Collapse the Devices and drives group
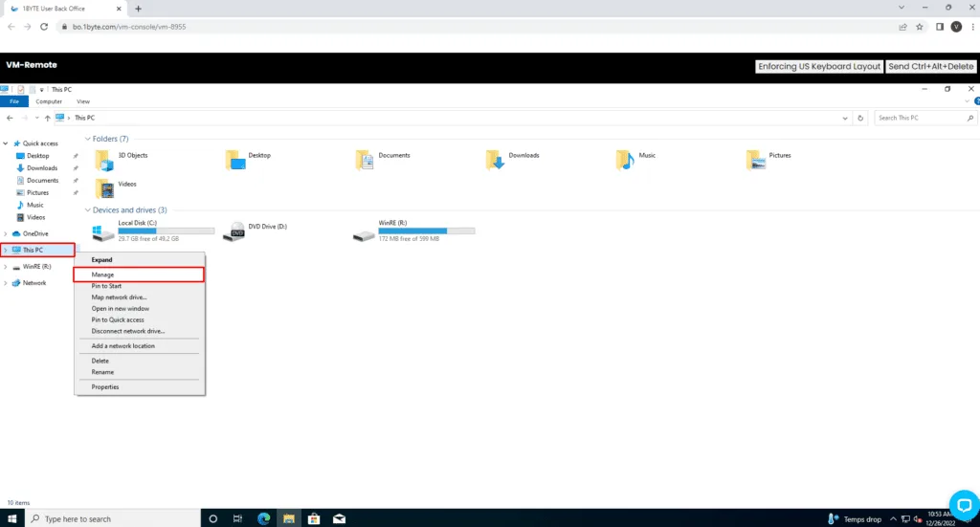This screenshot has width=980, height=527. [x=88, y=210]
